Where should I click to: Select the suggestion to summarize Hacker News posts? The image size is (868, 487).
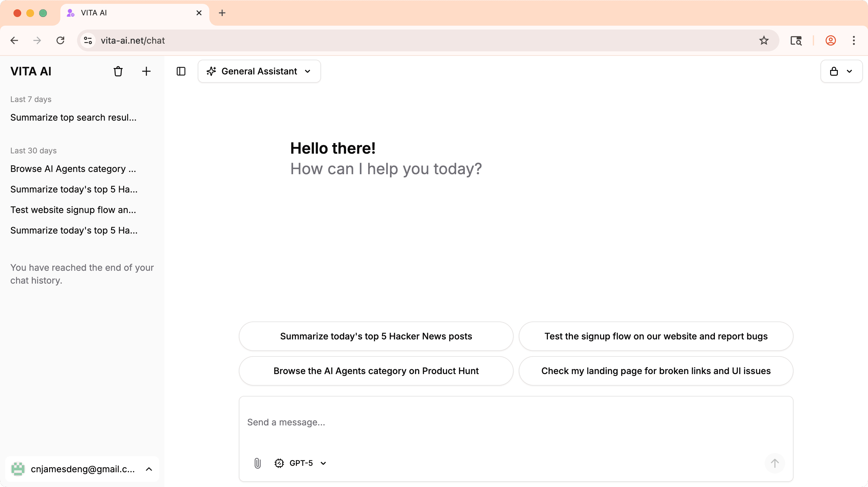click(x=375, y=336)
